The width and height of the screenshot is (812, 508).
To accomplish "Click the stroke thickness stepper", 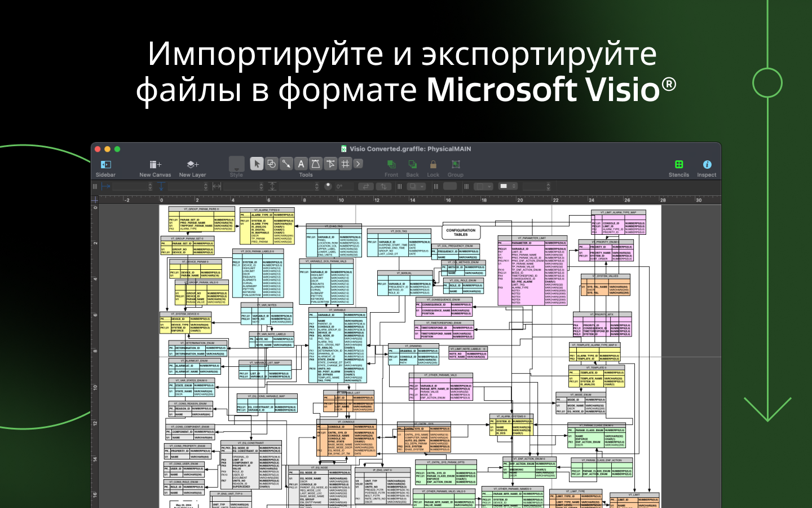I will (x=548, y=186).
